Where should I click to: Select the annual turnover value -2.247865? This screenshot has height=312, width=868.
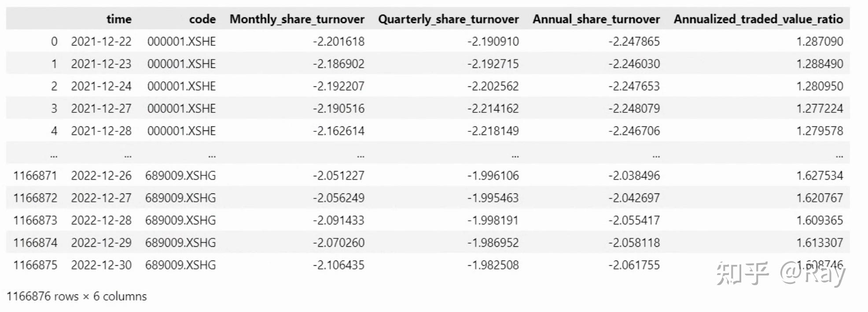point(634,41)
